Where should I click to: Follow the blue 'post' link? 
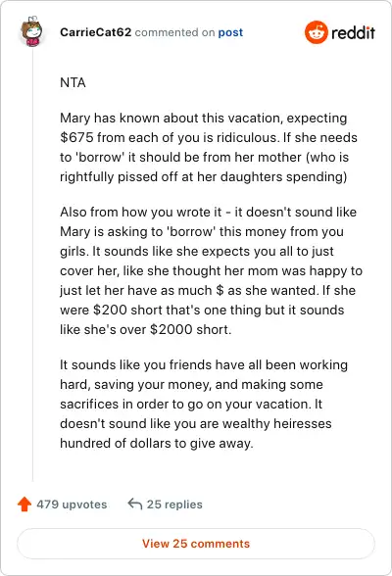tap(230, 32)
